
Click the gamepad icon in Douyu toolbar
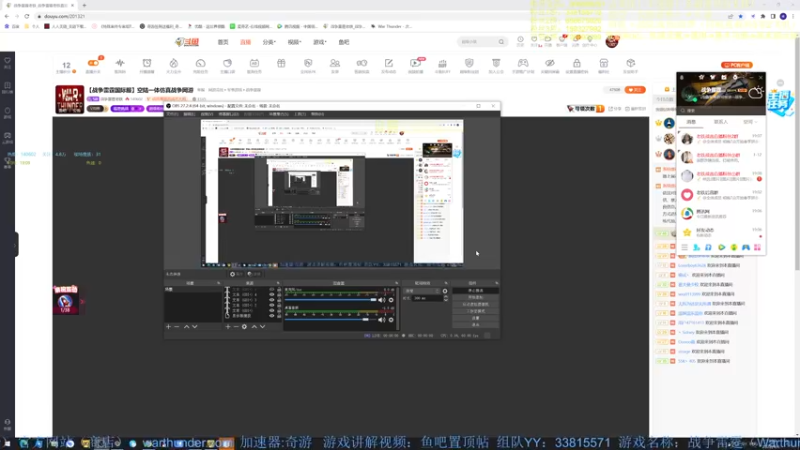pos(523,63)
